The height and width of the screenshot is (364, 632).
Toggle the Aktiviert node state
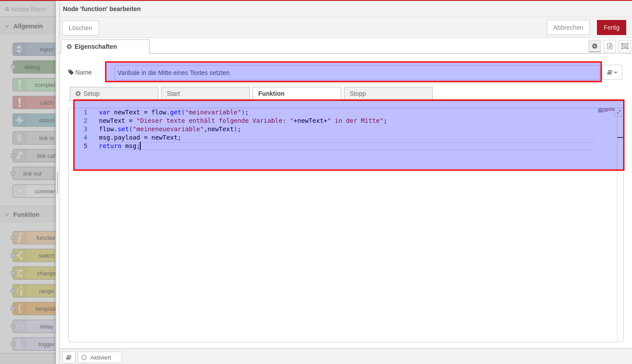[x=100, y=357]
